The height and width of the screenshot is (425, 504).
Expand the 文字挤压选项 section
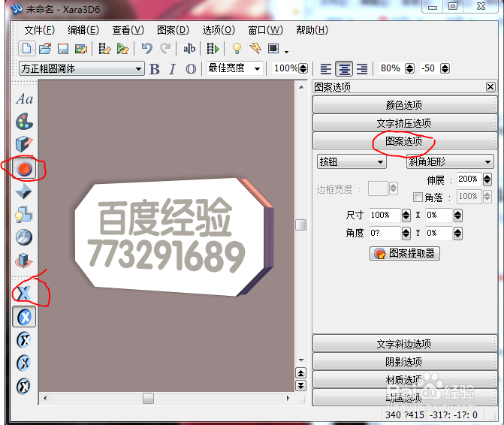click(x=404, y=122)
